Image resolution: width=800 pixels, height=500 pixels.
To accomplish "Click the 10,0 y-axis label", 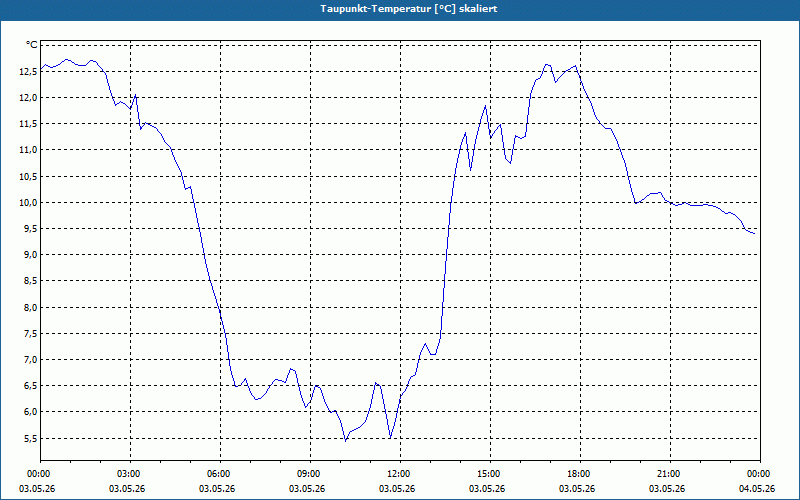I will (28, 203).
